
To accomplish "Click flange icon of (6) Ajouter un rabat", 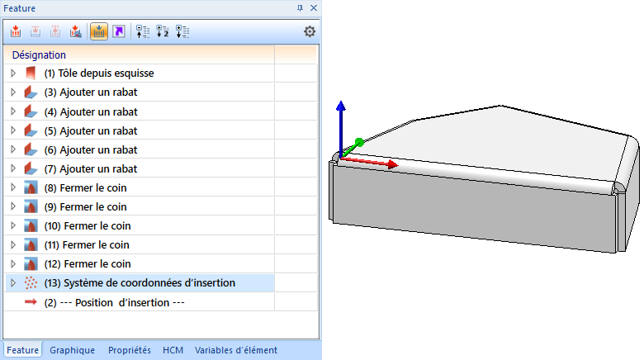I will point(31,149).
